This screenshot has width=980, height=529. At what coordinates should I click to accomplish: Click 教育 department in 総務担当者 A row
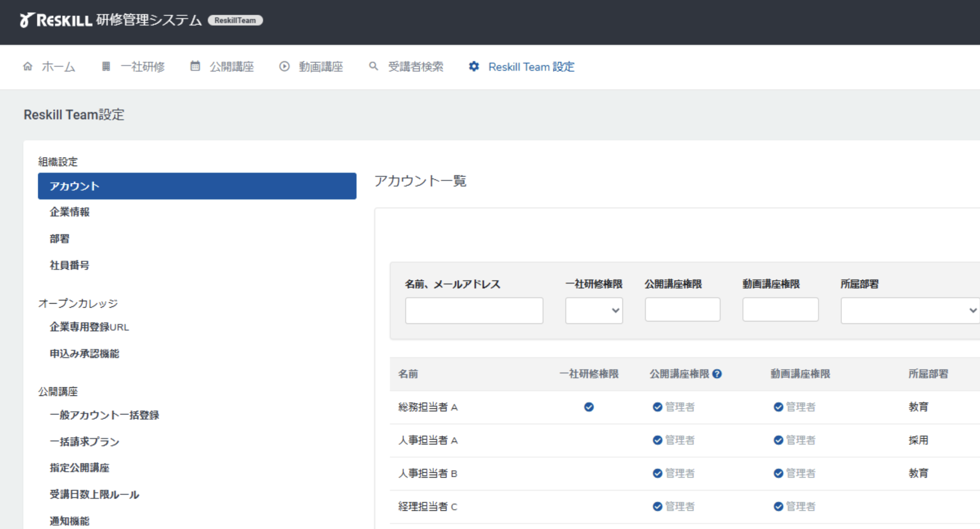point(918,407)
